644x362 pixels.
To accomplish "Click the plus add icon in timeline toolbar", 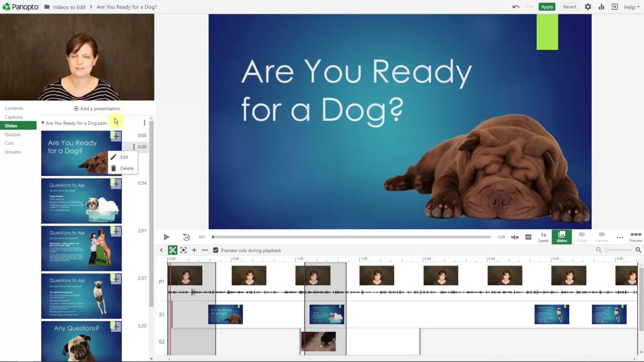I will tap(194, 250).
